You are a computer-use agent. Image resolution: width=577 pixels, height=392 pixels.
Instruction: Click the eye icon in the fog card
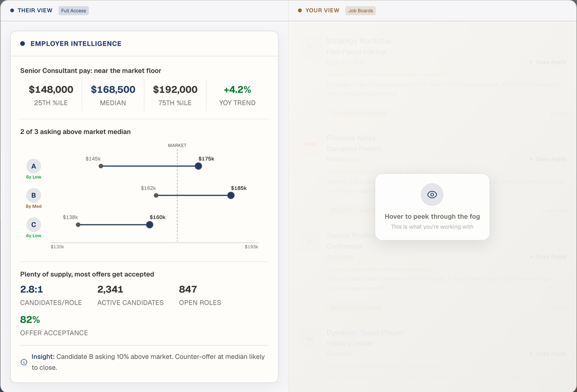[432, 195]
